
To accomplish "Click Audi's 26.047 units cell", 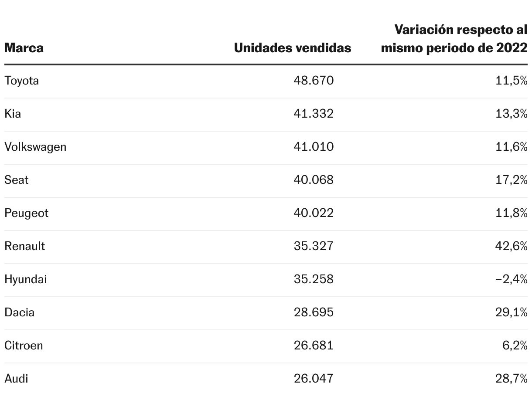I will coord(314,379).
